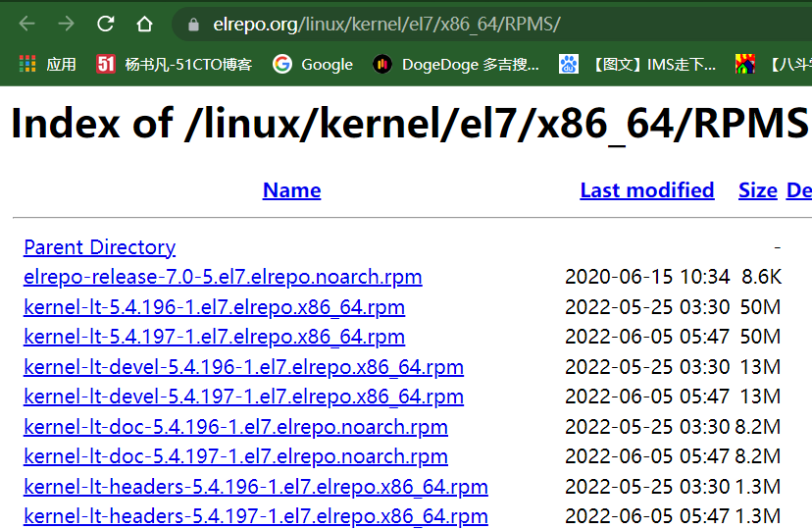Screen dimensions: 812x530
Task: Click the 51CTO blog bookmark icon
Action: pyautogui.click(x=106, y=64)
